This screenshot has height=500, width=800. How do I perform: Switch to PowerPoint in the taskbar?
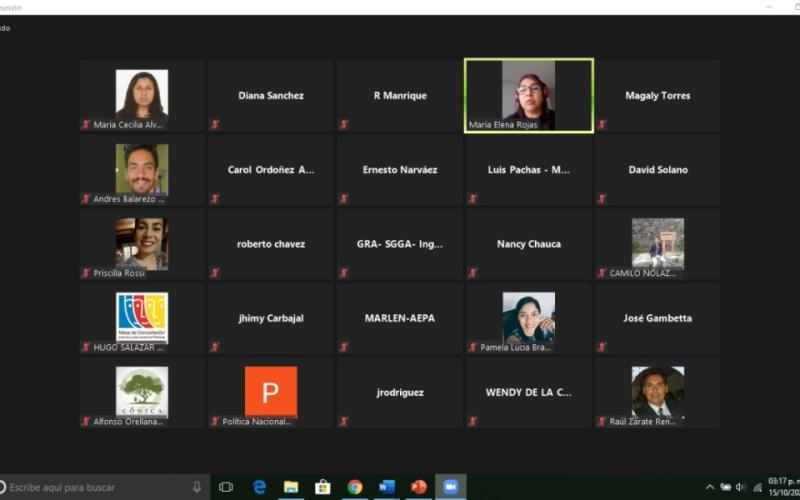click(x=419, y=487)
